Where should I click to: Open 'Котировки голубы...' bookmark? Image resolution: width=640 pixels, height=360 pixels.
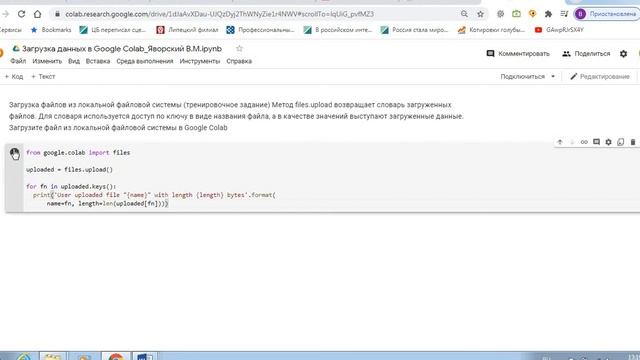491,30
